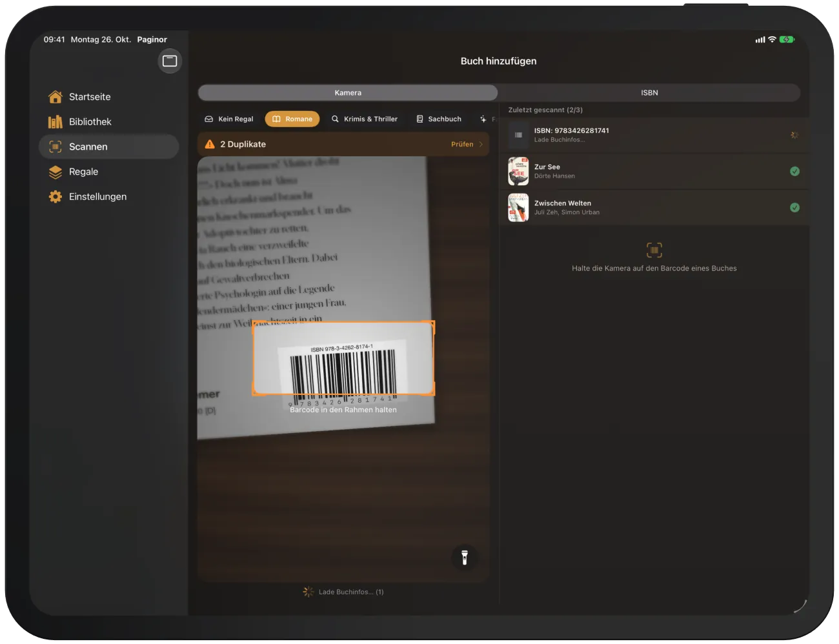Select the Krimis & Thriller shelf chip

point(365,119)
